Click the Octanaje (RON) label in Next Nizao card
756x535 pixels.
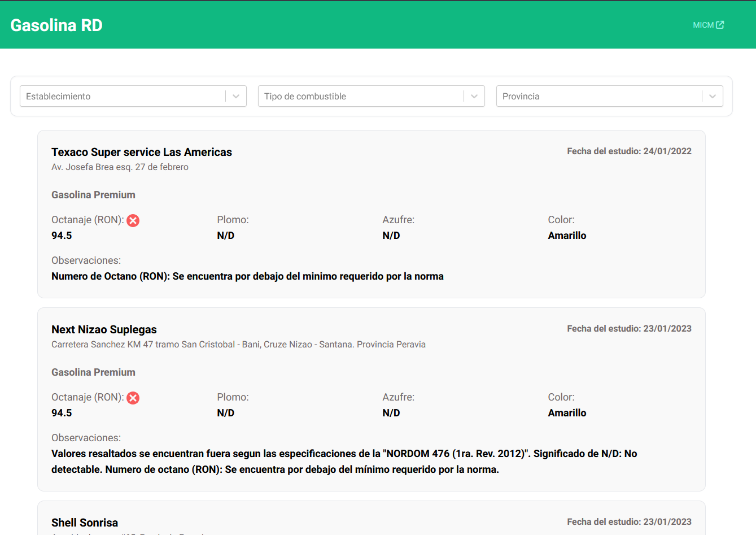[x=88, y=397]
